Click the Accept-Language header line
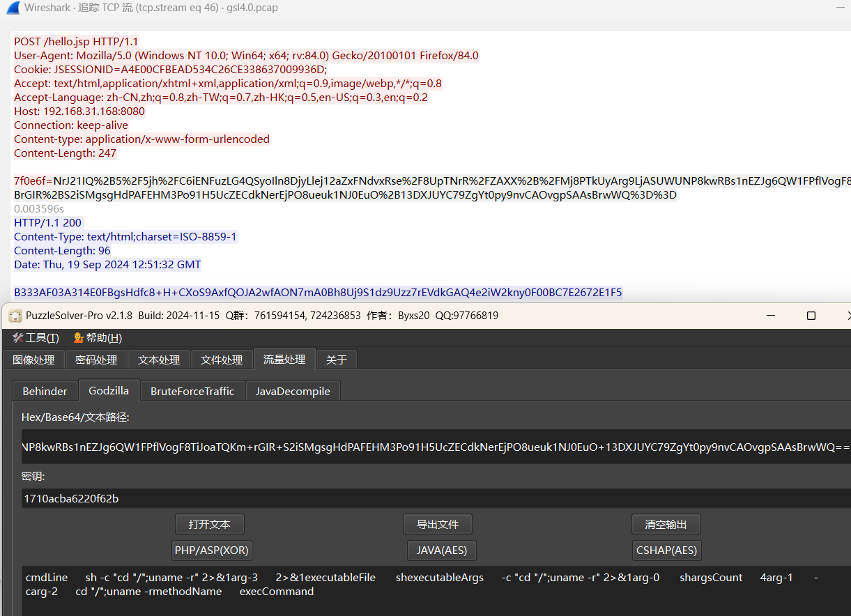851x616 pixels. point(221,98)
